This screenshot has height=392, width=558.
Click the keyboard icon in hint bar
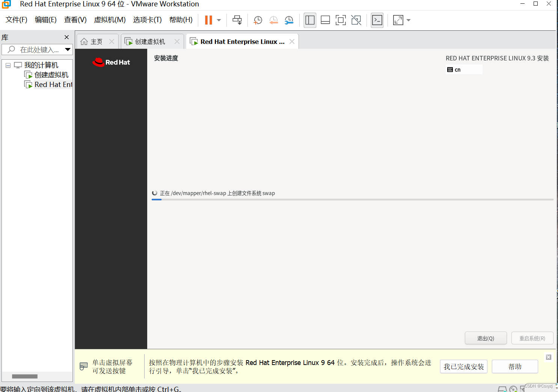[x=84, y=366]
